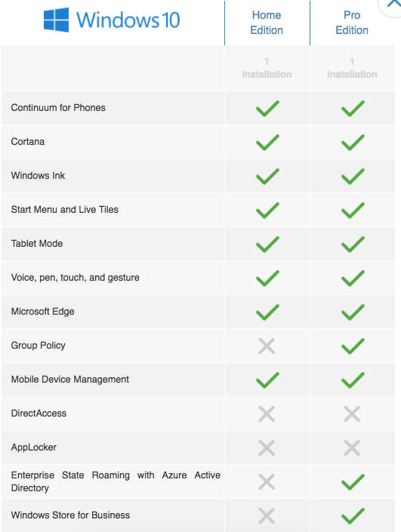The image size is (401, 532).
Task: Select the Pro Edition column header
Action: pyautogui.click(x=352, y=23)
